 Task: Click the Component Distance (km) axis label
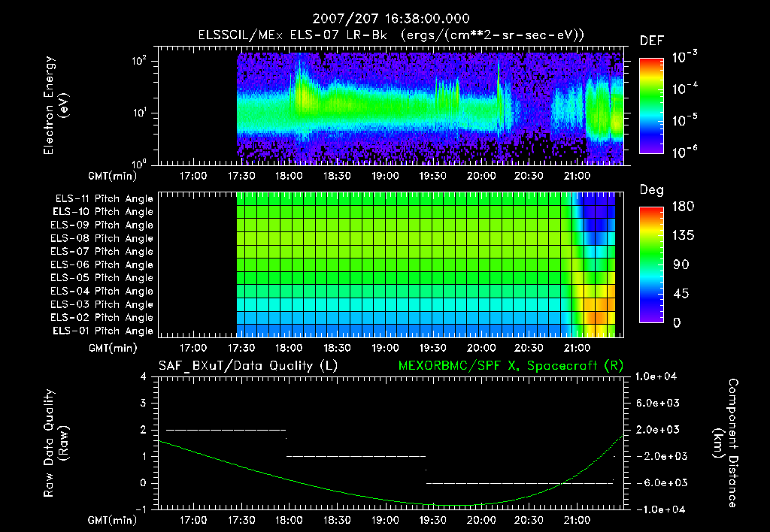[726, 443]
